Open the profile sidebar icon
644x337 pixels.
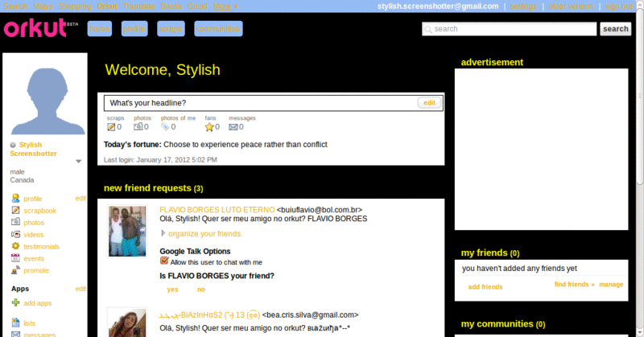pos(15,199)
